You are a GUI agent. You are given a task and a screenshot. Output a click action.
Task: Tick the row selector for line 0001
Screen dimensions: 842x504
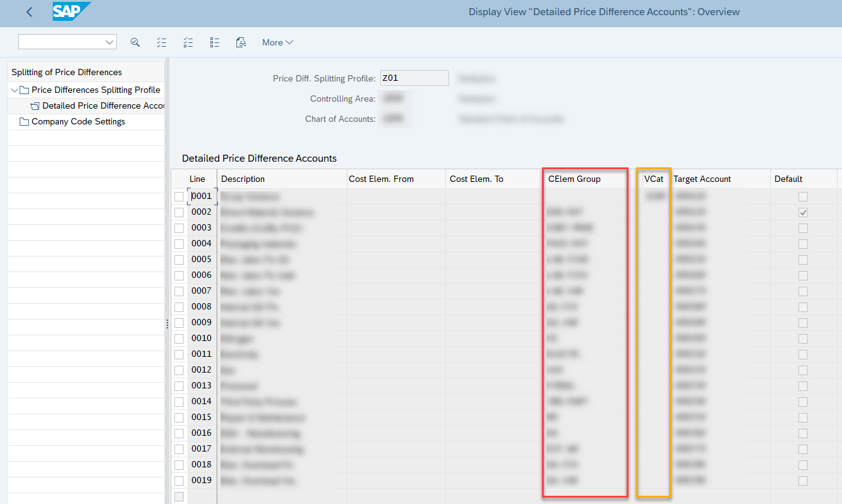[x=179, y=196]
